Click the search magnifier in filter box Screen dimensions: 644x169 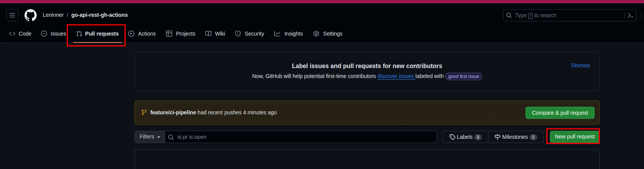point(171,137)
